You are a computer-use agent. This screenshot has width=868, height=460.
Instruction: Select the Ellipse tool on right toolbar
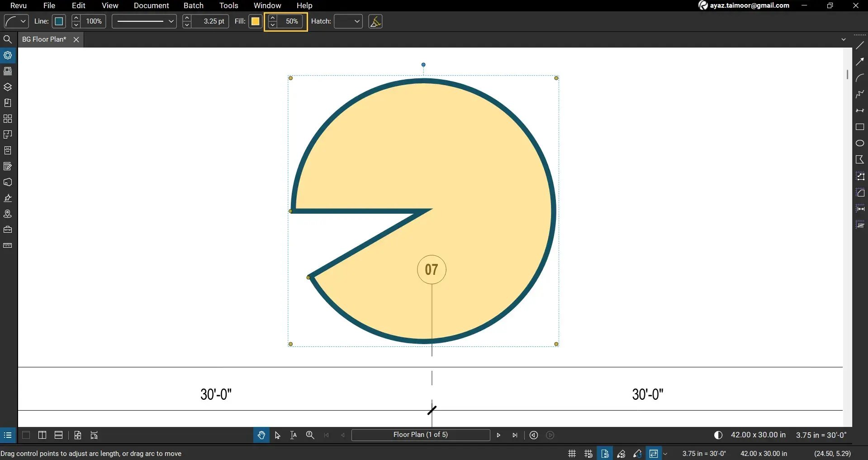click(x=861, y=143)
